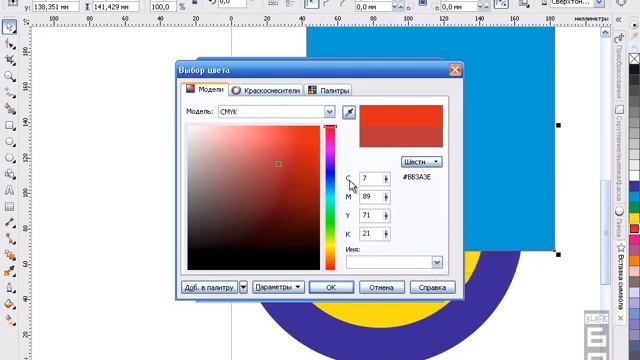The width and height of the screenshot is (640, 360).
Task: Click the height field 141,429 мм
Action: click(x=116, y=7)
